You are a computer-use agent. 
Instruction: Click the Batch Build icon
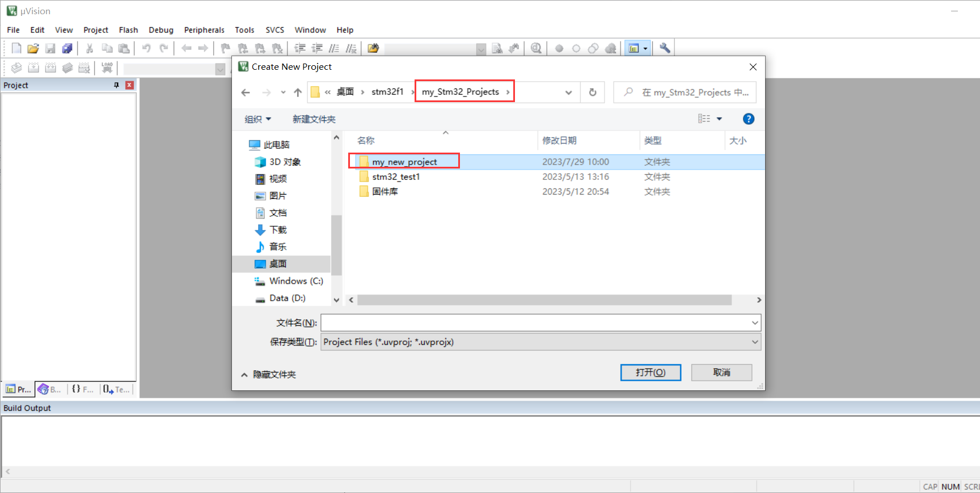pos(67,68)
